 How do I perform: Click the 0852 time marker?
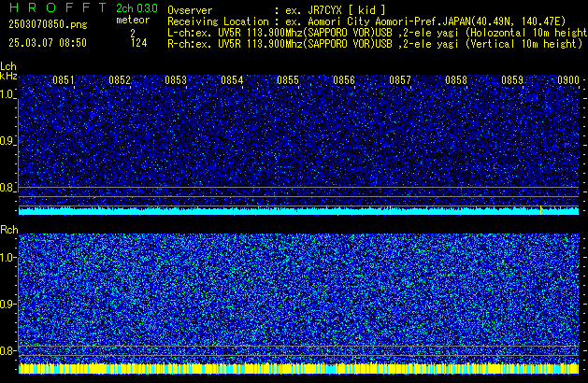pos(120,80)
